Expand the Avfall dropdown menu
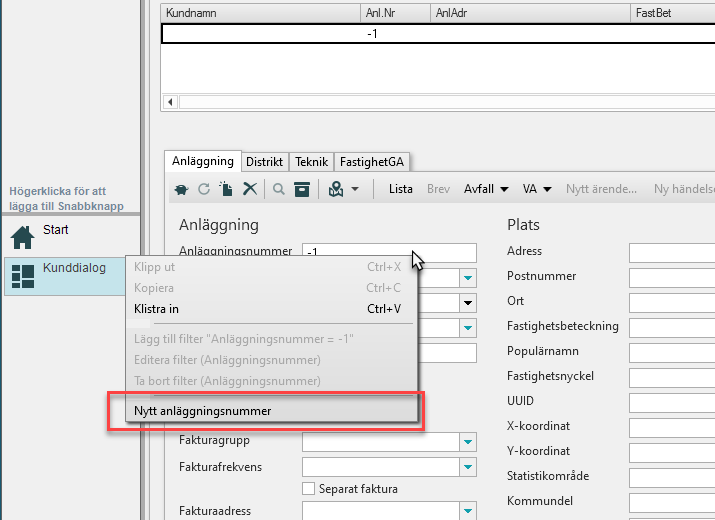Screen dimensions: 715x520 487,188
